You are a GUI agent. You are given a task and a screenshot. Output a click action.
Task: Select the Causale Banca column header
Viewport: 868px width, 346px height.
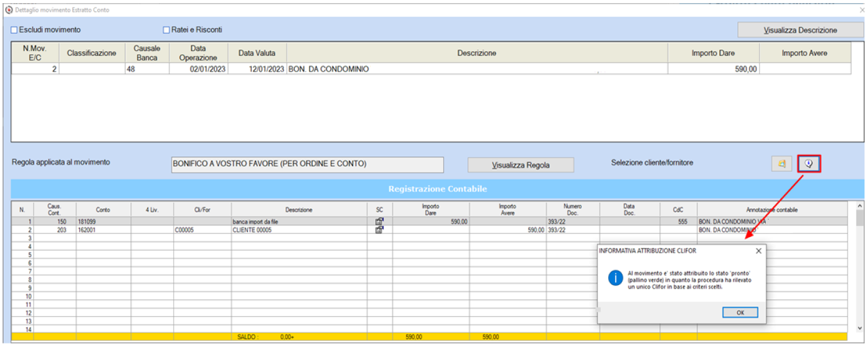pyautogui.click(x=147, y=53)
